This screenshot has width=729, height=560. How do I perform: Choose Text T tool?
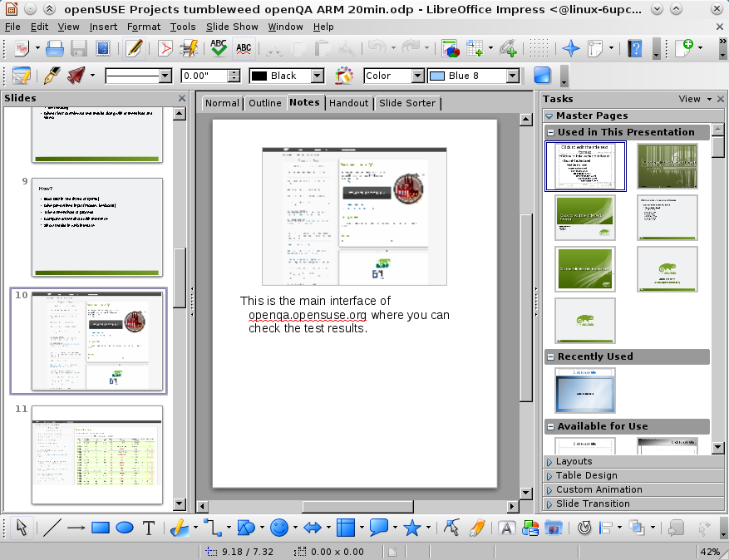click(x=149, y=528)
